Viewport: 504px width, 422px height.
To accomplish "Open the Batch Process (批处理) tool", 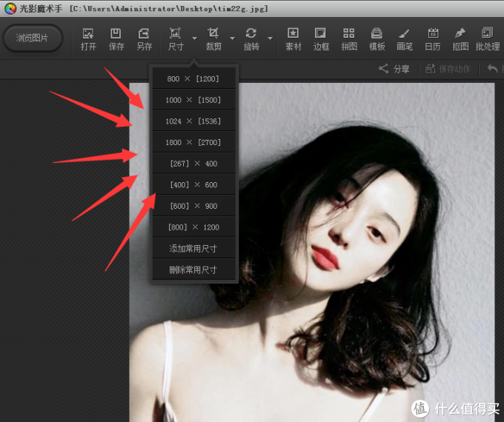I will click(x=487, y=38).
